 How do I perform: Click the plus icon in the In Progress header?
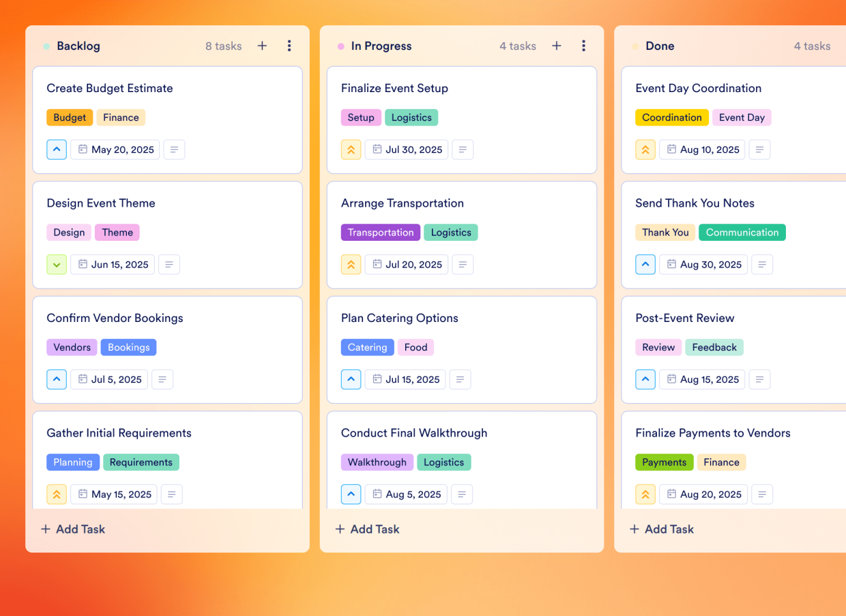click(557, 46)
